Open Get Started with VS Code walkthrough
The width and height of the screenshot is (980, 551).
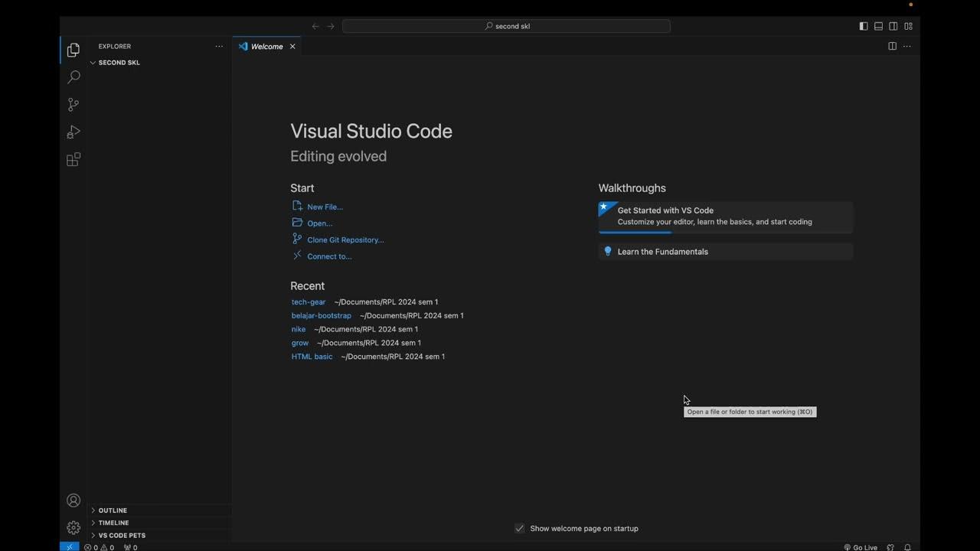coord(726,217)
